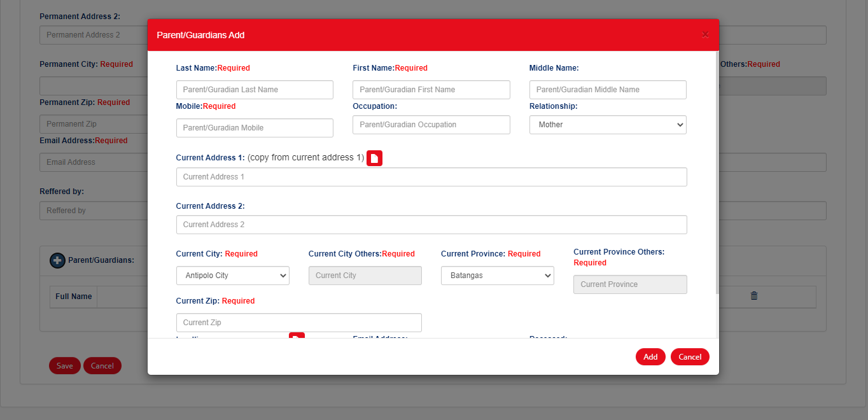Expand the Current City dropdown
This screenshot has height=420, width=868.
pyautogui.click(x=232, y=276)
